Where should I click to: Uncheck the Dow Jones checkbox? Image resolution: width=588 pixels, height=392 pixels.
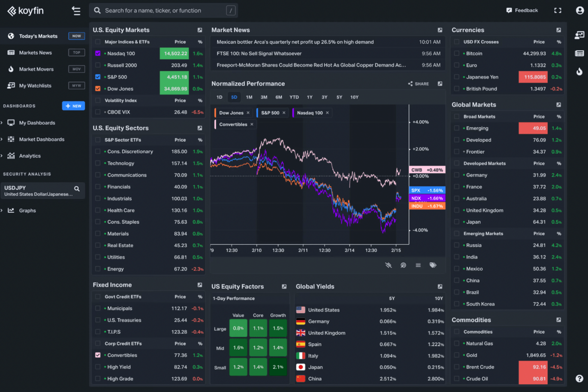(x=98, y=89)
